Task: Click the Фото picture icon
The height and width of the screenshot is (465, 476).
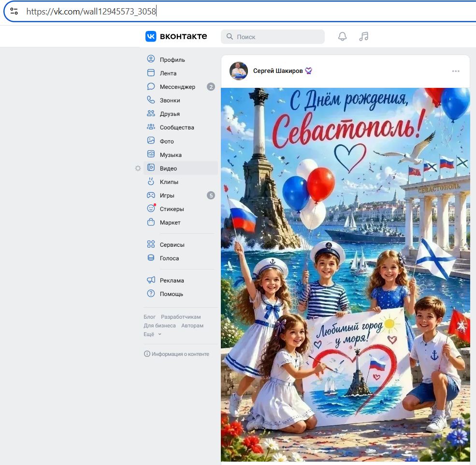Action: (151, 141)
